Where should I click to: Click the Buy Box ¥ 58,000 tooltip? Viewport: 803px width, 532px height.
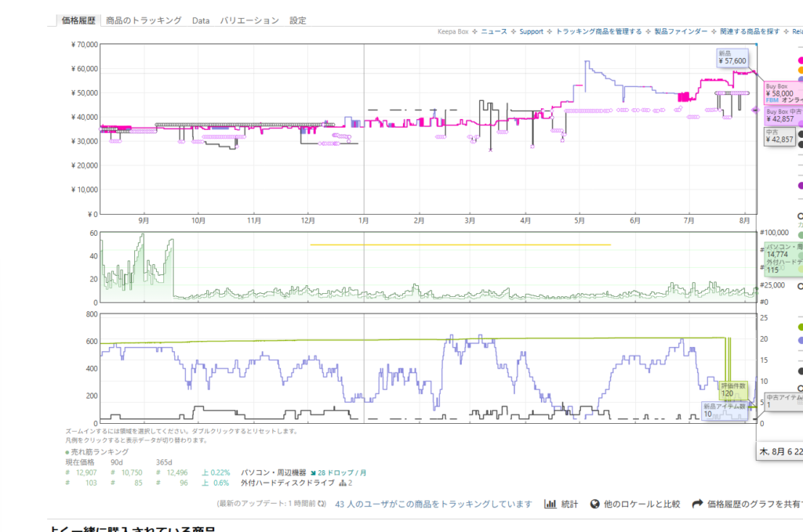[x=783, y=93]
